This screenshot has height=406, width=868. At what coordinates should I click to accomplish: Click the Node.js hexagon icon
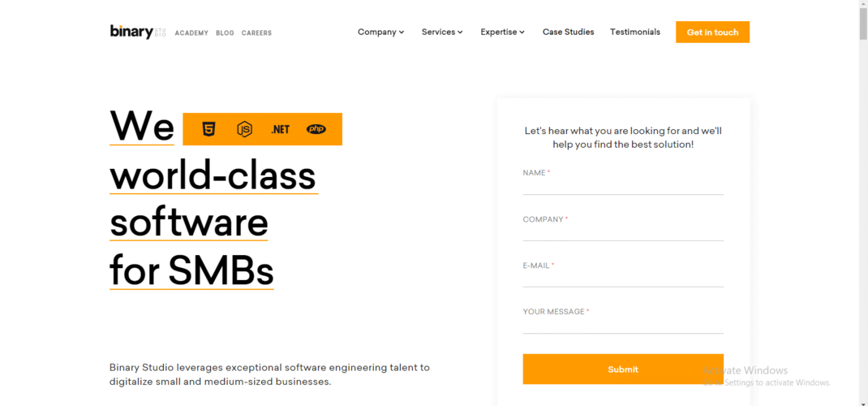pos(244,129)
